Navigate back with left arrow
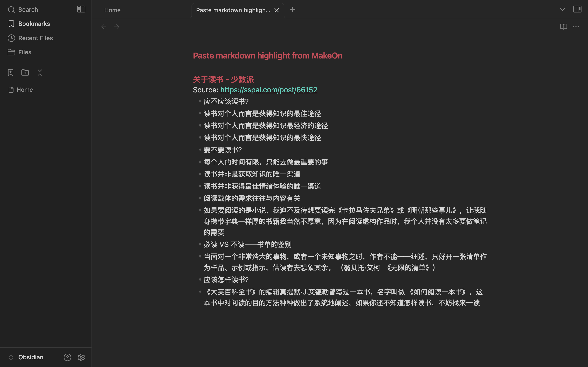Image resolution: width=588 pixels, height=367 pixels. [x=104, y=27]
